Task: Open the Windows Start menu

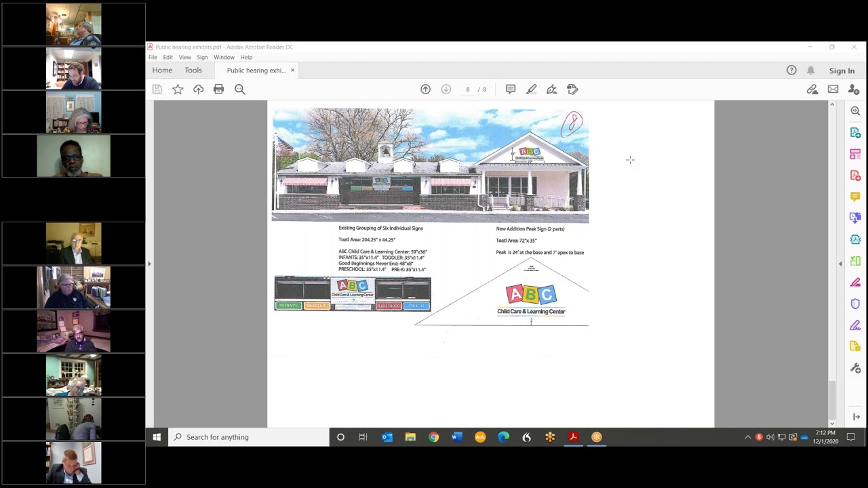Action: pyautogui.click(x=157, y=437)
